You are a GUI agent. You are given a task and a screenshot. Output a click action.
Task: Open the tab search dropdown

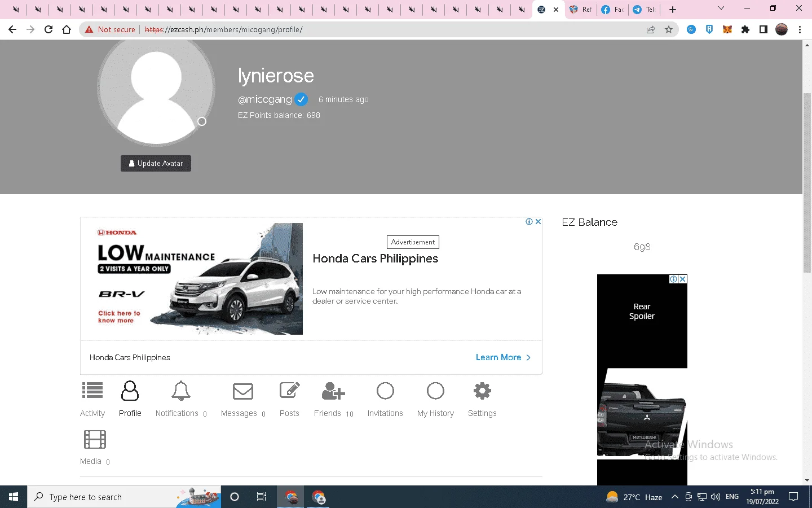pos(721,8)
